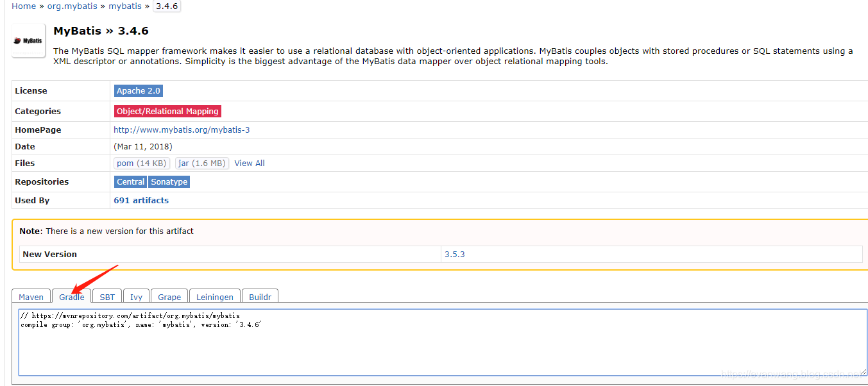Switch to the Grape tab
Image resolution: width=868 pixels, height=386 pixels.
click(169, 297)
